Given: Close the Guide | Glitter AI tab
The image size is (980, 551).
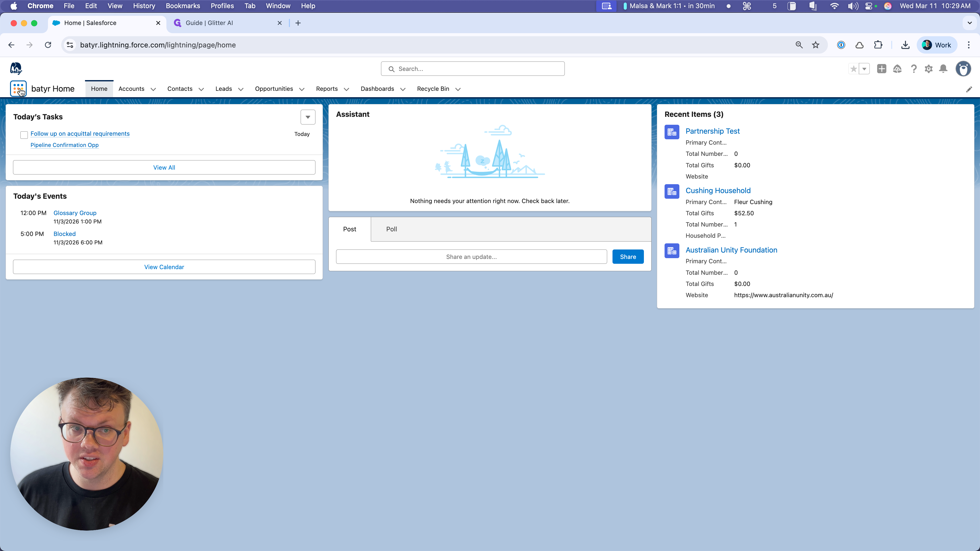Looking at the screenshot, I should click(280, 23).
